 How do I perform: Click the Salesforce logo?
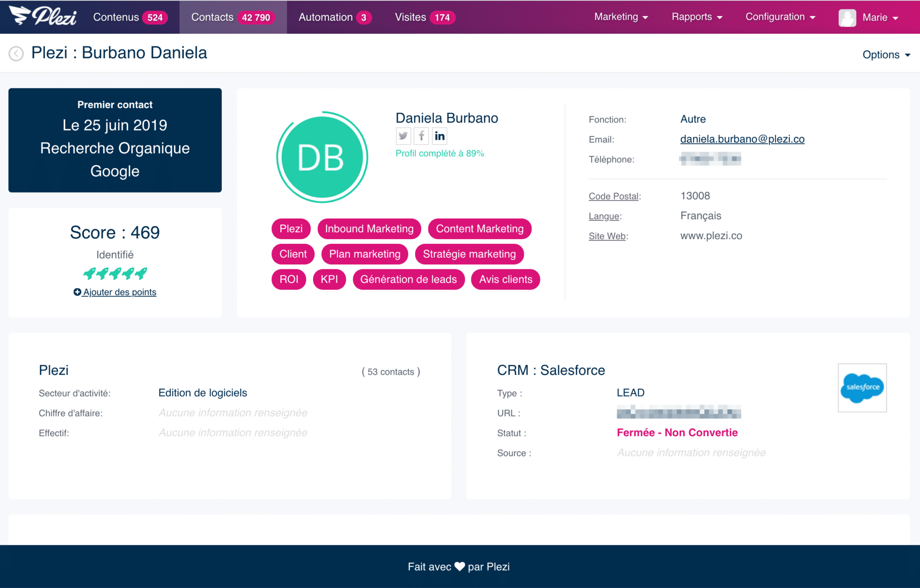click(862, 388)
